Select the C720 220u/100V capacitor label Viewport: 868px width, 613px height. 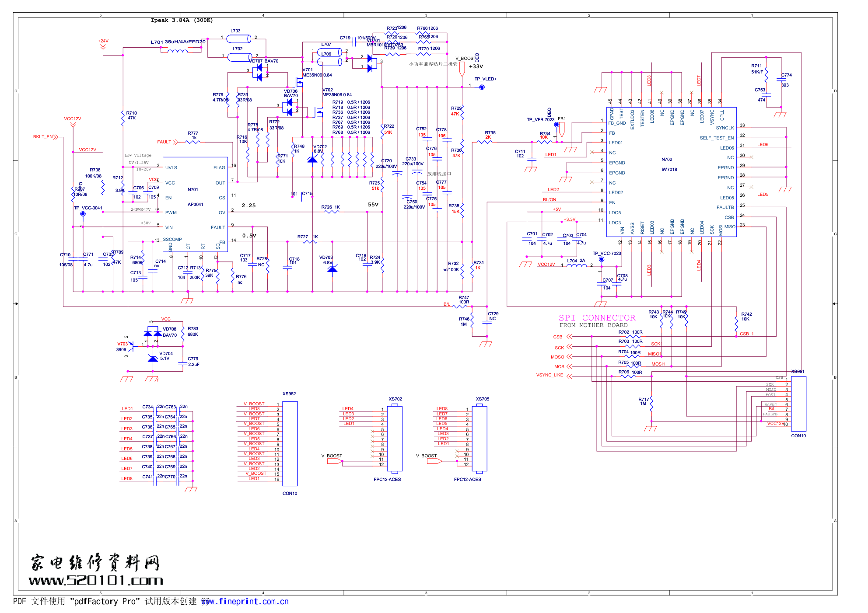click(x=386, y=164)
